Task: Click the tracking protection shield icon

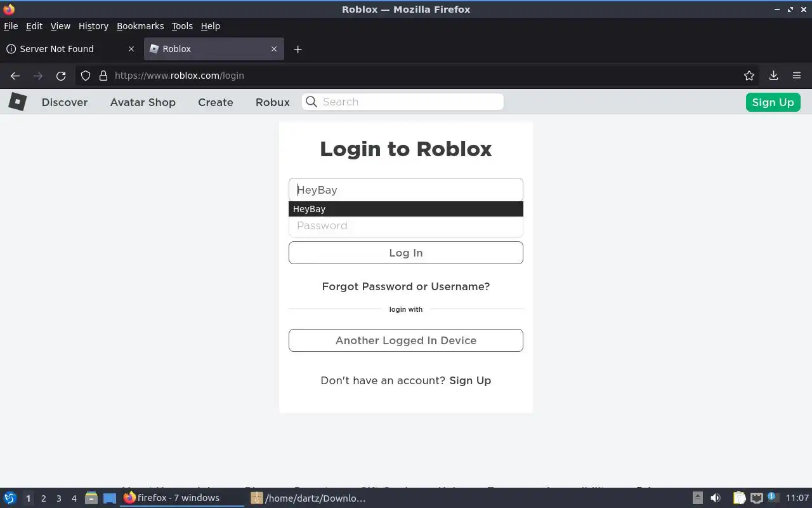Action: 86,76
